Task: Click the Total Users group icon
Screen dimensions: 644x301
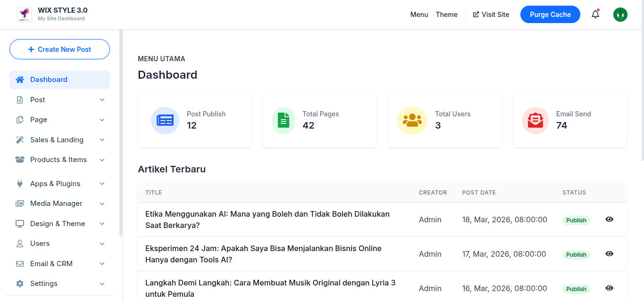Action: (412, 121)
